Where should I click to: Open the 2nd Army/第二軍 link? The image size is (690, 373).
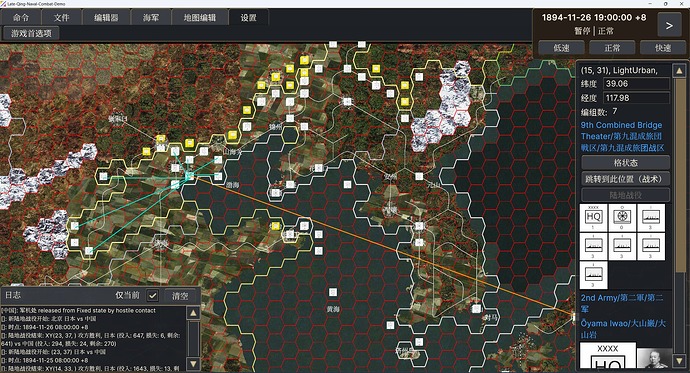(621, 304)
